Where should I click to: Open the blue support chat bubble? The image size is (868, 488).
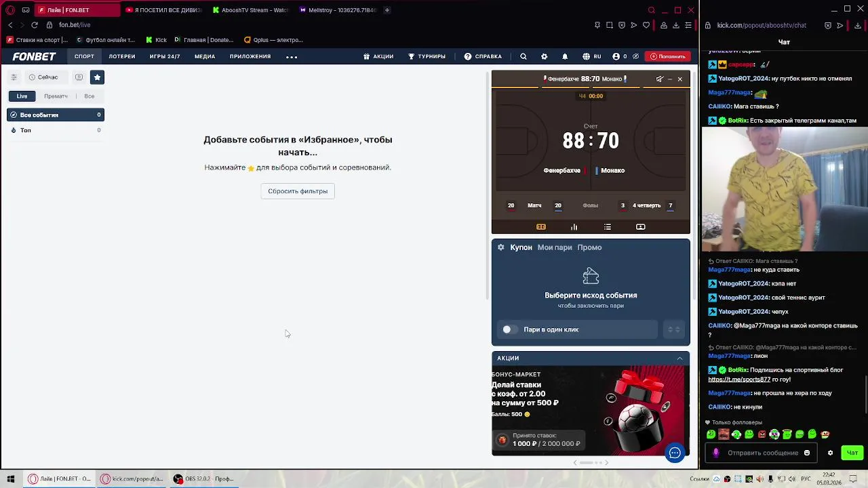(x=675, y=453)
